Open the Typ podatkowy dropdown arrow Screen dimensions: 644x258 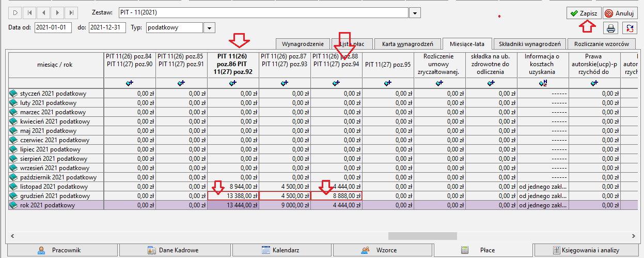pos(209,27)
